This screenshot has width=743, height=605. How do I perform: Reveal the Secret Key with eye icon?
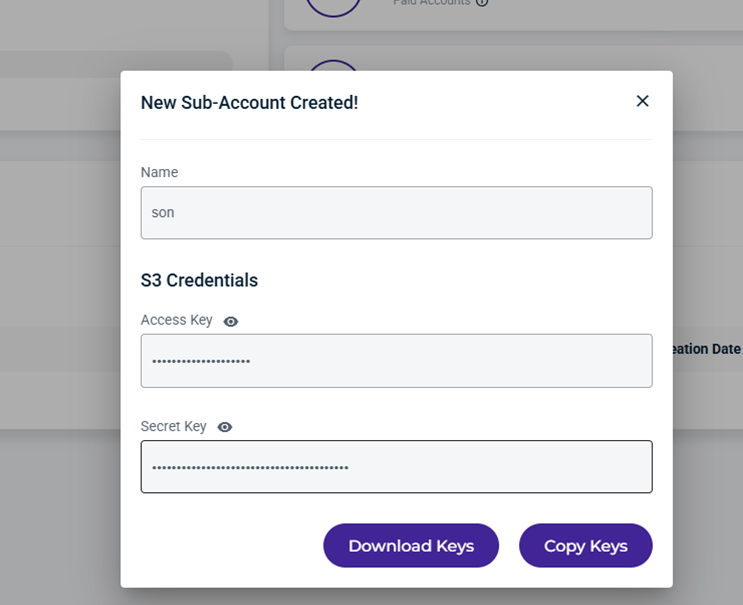(x=225, y=427)
